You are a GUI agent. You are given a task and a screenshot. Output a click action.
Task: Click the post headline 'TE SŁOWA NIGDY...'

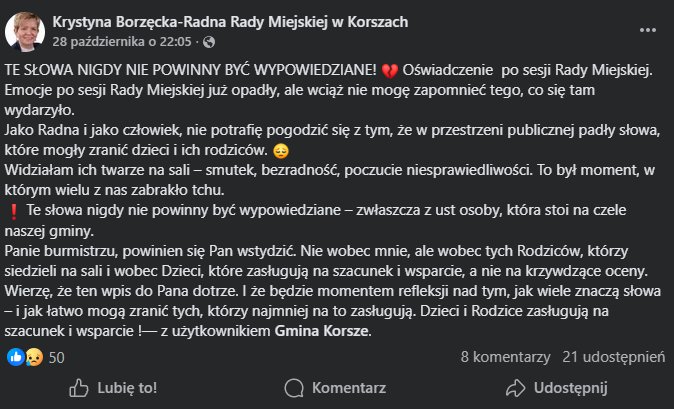[x=190, y=70]
